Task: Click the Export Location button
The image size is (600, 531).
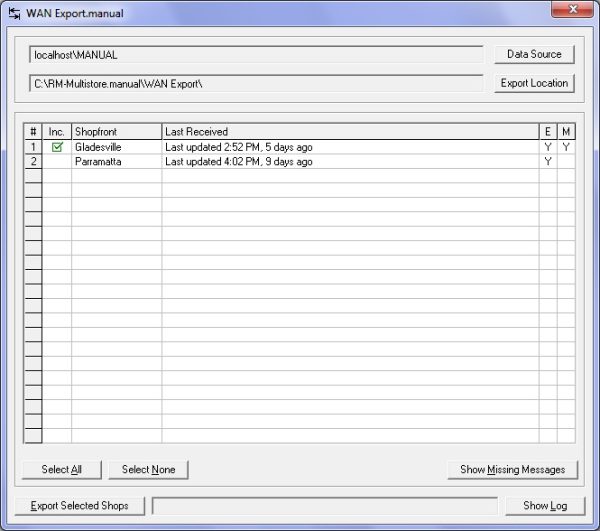Action: point(534,83)
